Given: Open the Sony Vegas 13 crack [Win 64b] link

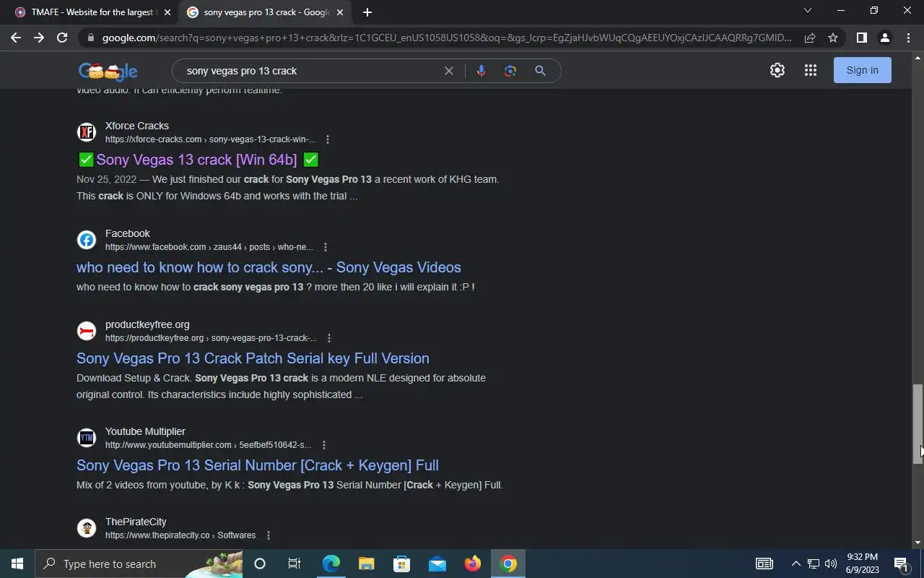Looking at the screenshot, I should click(x=197, y=160).
